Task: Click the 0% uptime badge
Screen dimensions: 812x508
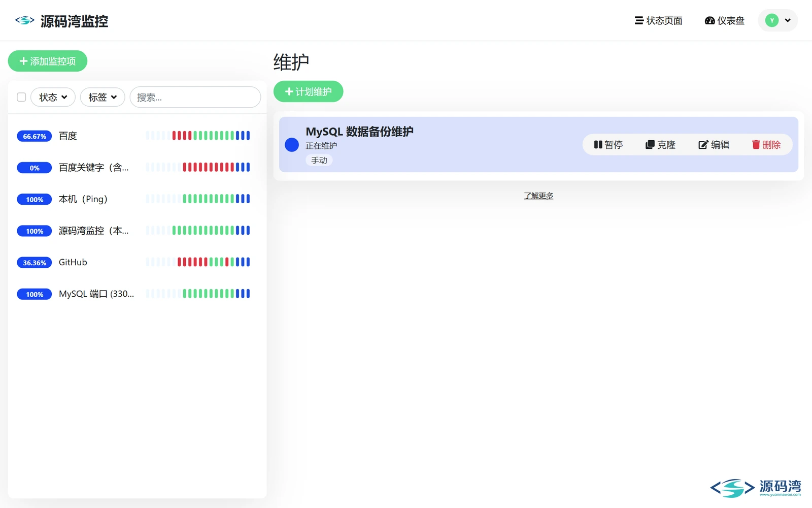Action: tap(35, 168)
